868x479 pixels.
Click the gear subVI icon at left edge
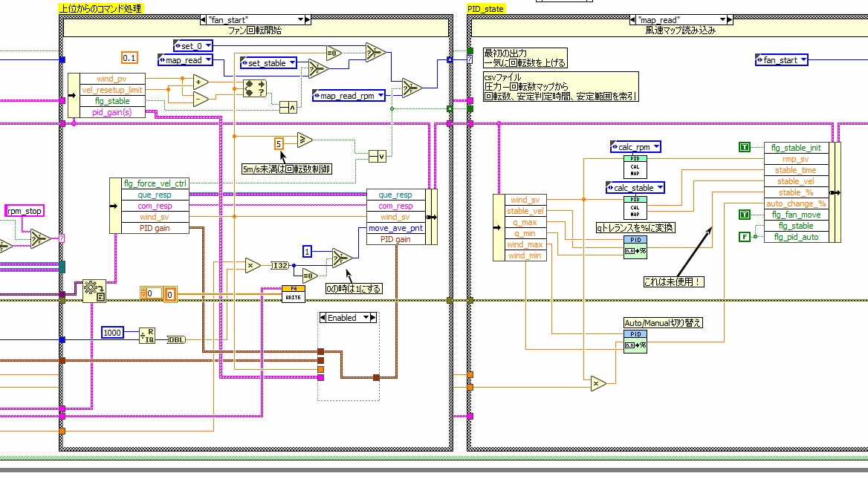click(x=94, y=291)
